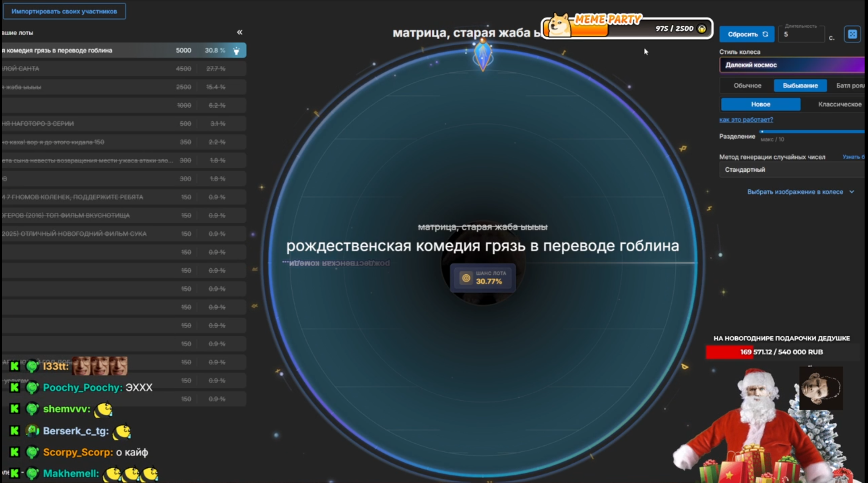
Task: Select the Выбывание wheel mode
Action: pyautogui.click(x=800, y=85)
